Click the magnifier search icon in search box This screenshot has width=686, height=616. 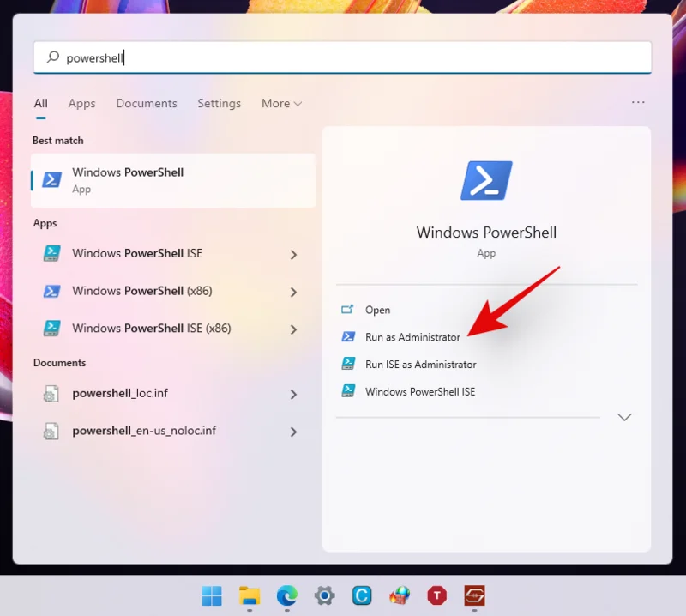[x=53, y=57]
